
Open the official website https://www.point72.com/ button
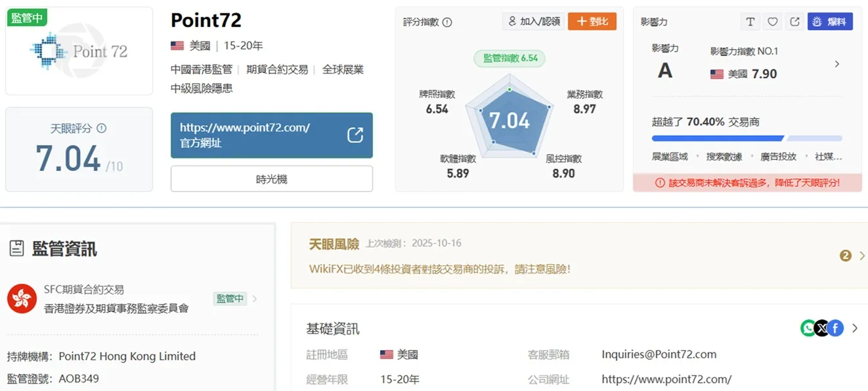271,135
